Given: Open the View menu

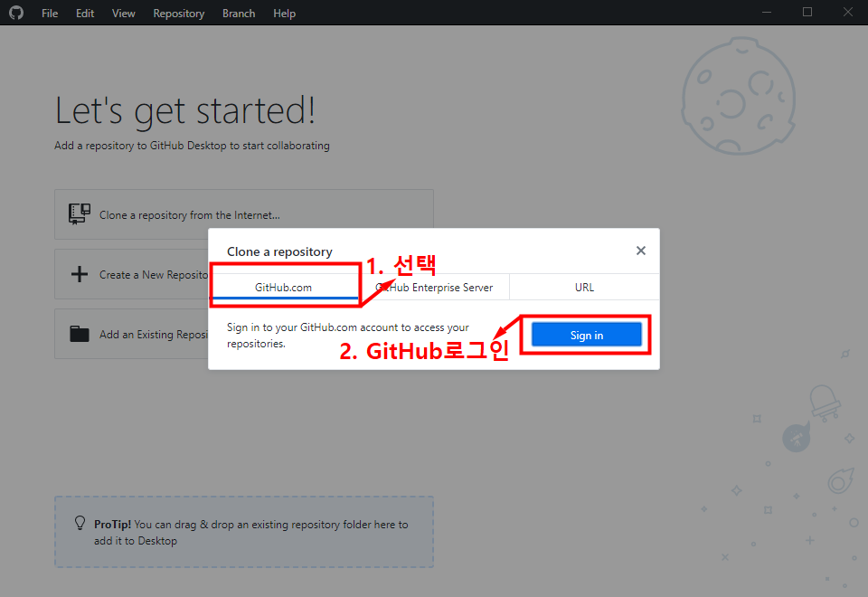Looking at the screenshot, I should [x=123, y=13].
